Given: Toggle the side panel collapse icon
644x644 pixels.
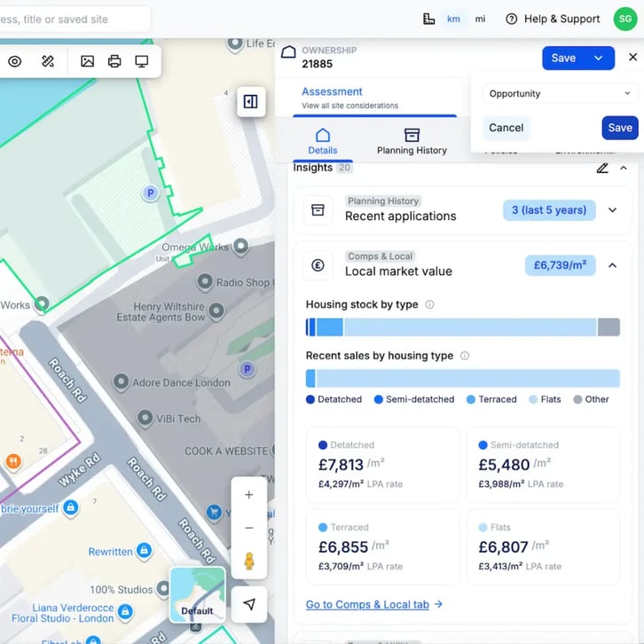Looking at the screenshot, I should coord(250,102).
